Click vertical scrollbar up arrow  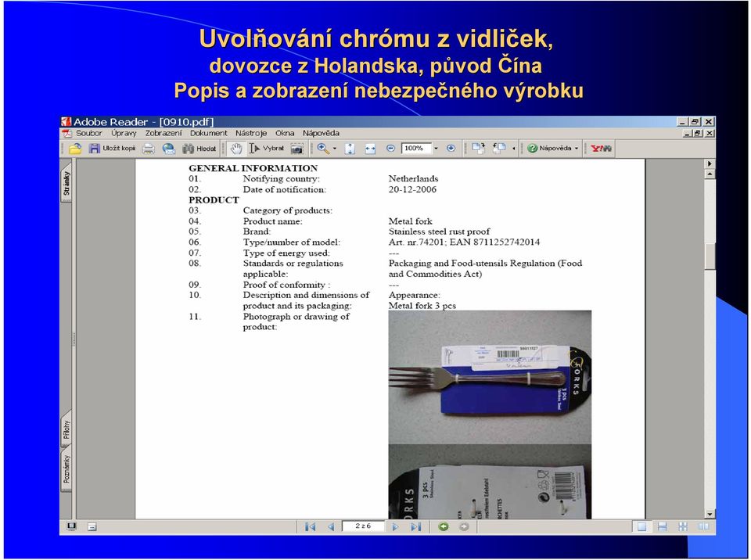click(710, 174)
